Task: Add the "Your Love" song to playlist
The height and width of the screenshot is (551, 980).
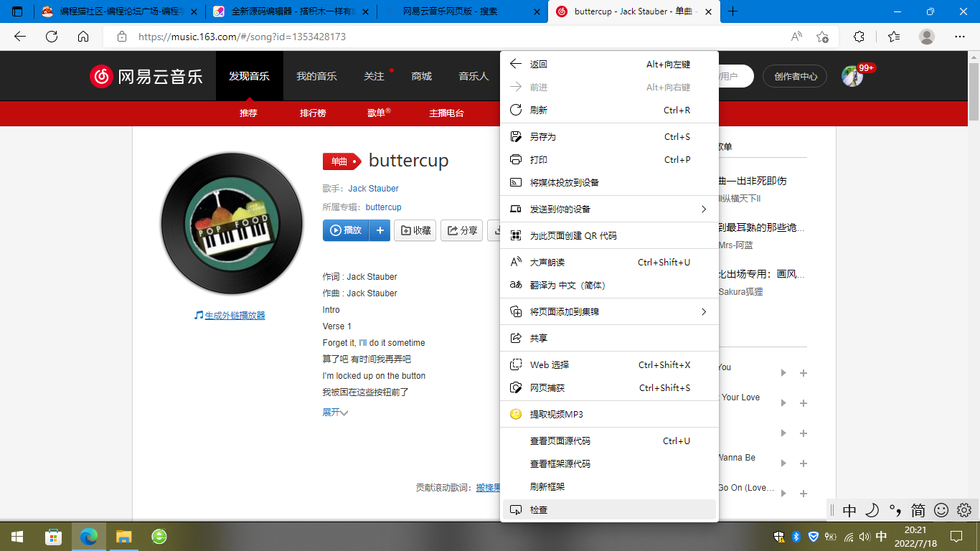Action: click(x=804, y=403)
